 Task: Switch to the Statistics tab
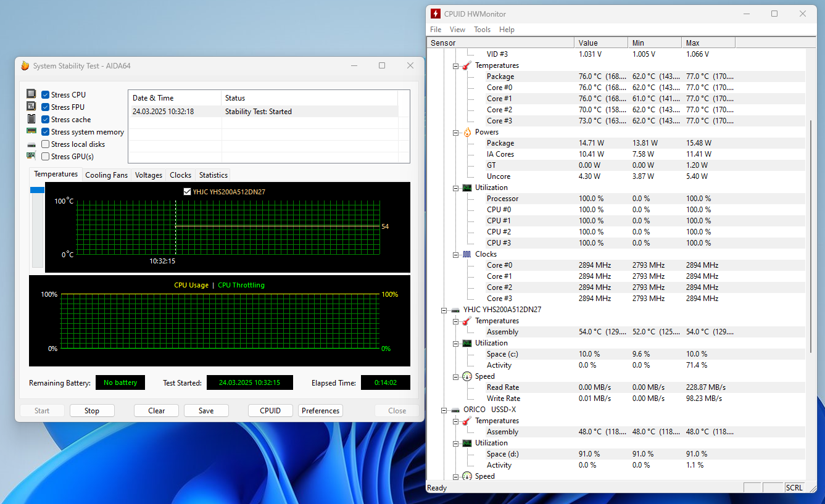(x=214, y=175)
